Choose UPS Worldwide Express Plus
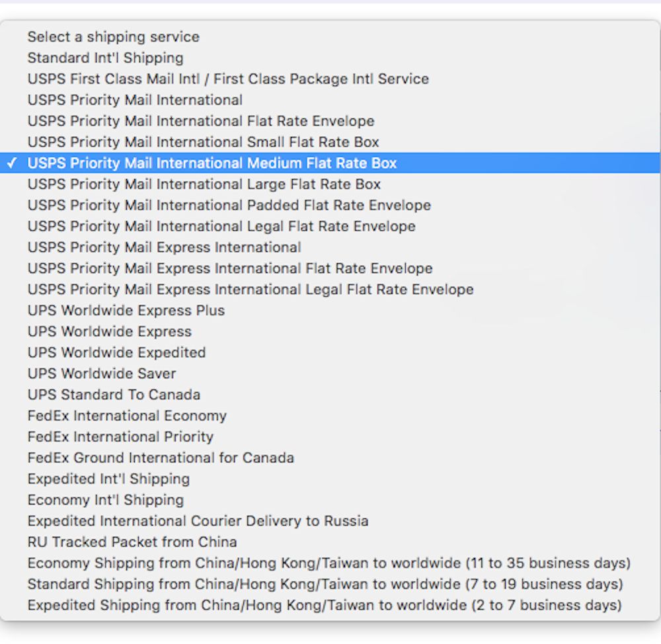Image resolution: width=661 pixels, height=644 pixels. coord(330,310)
